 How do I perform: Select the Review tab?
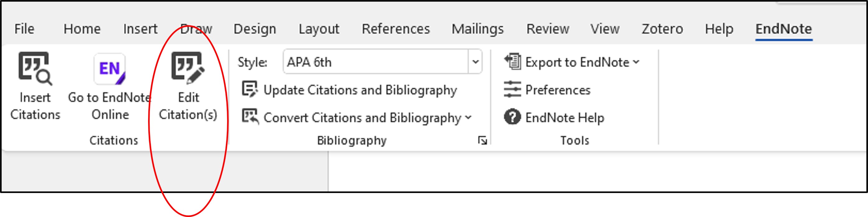[548, 29]
